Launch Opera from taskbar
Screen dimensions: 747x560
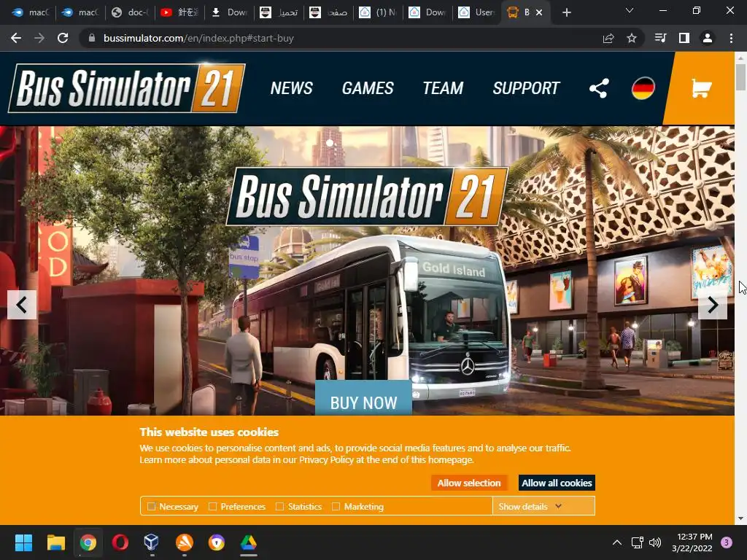(x=120, y=542)
